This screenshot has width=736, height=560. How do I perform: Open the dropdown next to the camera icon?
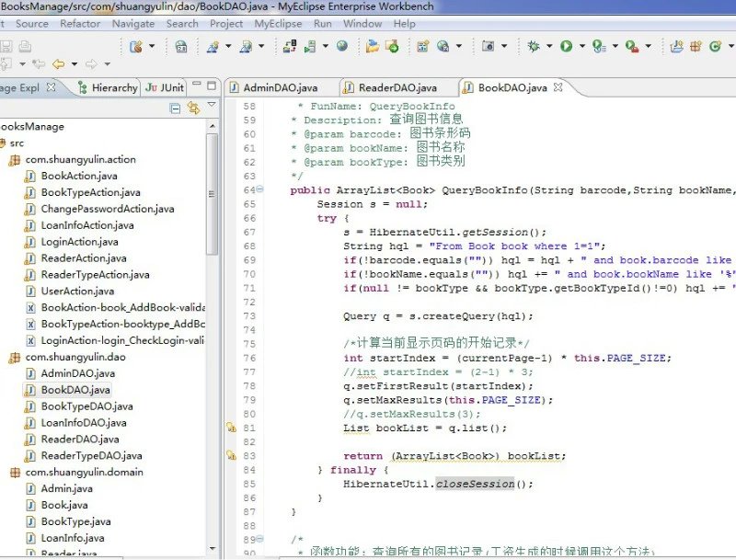(504, 46)
